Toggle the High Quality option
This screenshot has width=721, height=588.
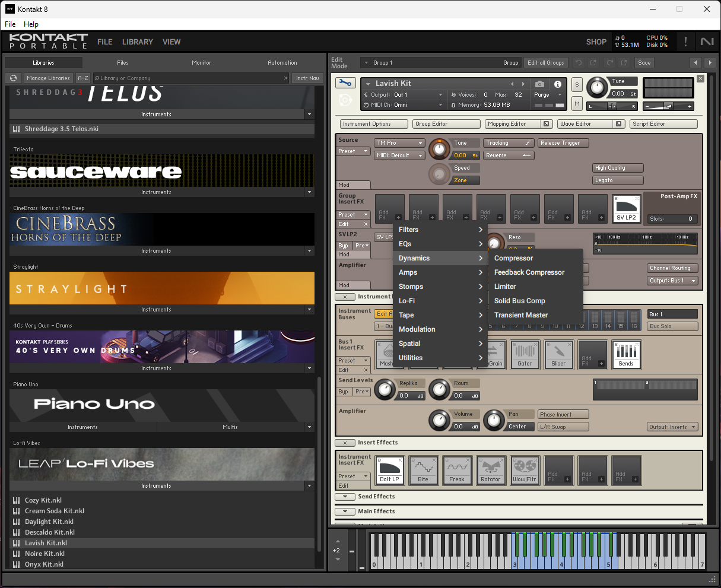pos(618,168)
